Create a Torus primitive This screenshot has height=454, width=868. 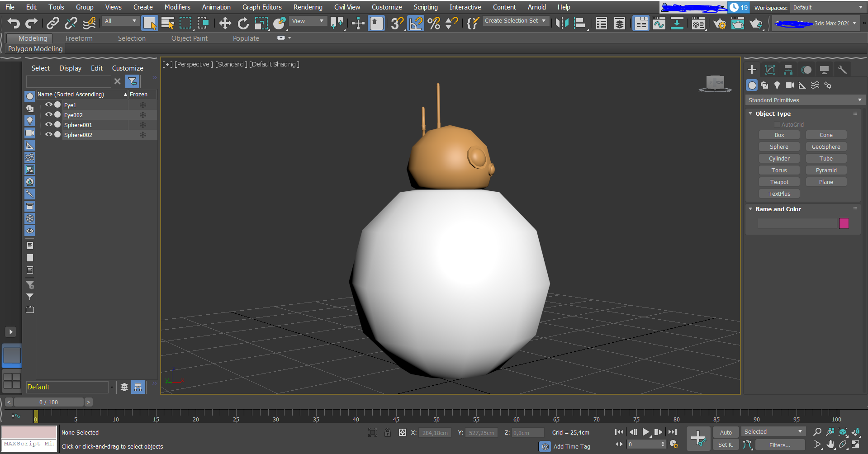(779, 170)
